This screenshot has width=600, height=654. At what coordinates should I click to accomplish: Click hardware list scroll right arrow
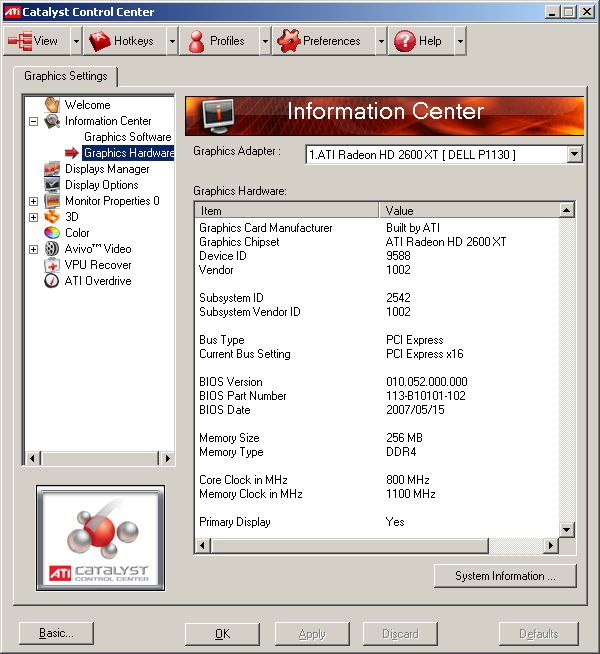click(551, 546)
